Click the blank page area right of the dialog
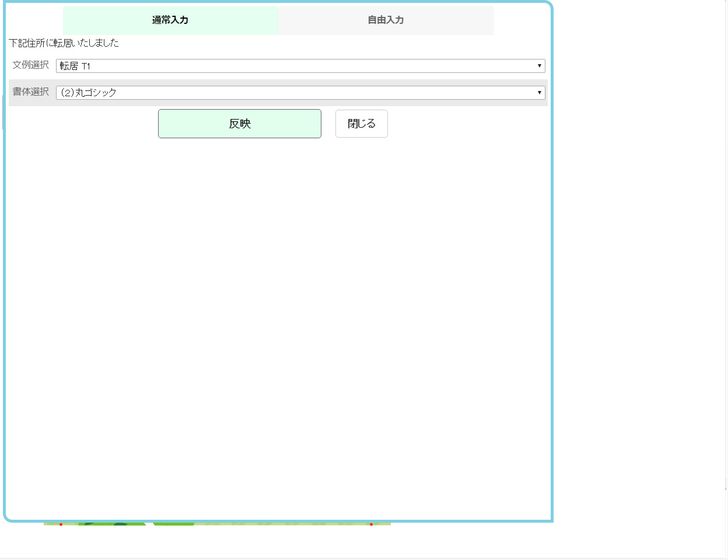 click(x=639, y=262)
